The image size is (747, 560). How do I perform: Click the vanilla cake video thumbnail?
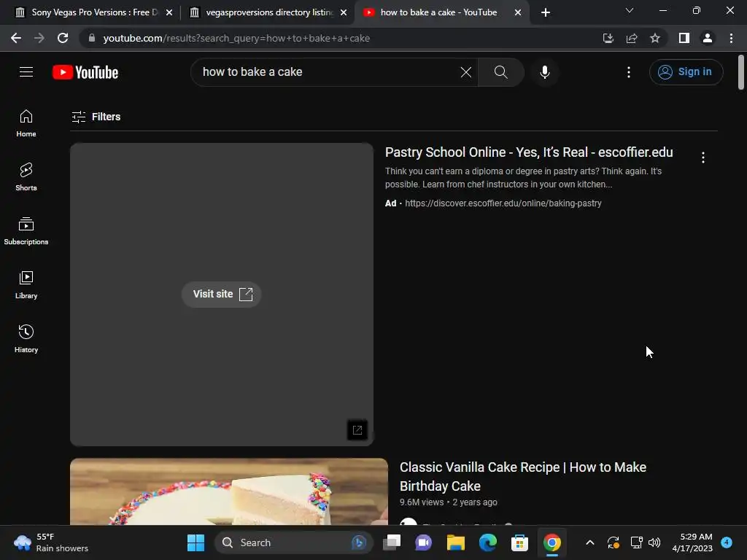[x=229, y=491]
